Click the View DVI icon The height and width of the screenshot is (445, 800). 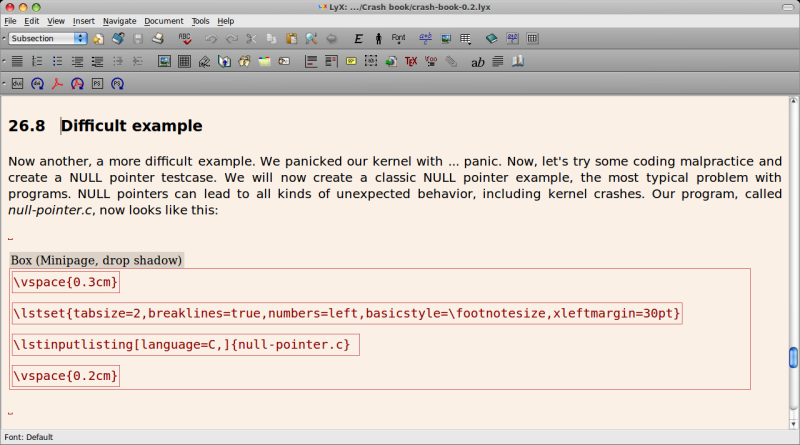pos(18,84)
